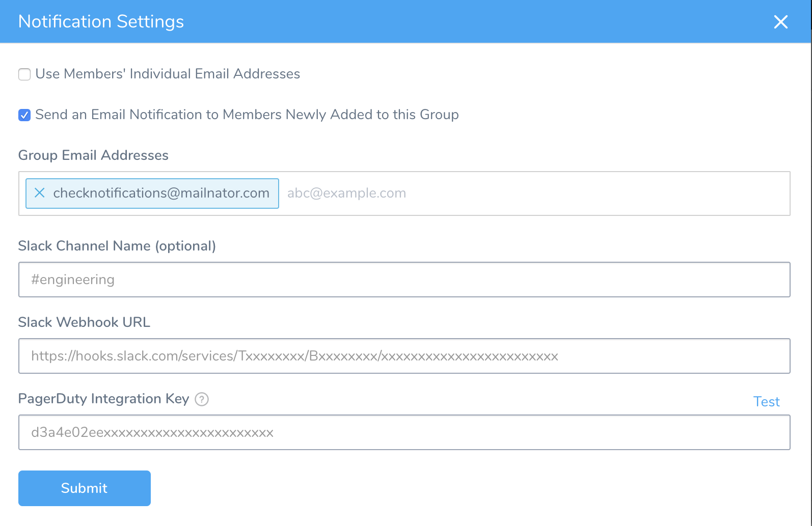Focus the Slack Channel Name field
The height and width of the screenshot is (526, 812).
404,280
